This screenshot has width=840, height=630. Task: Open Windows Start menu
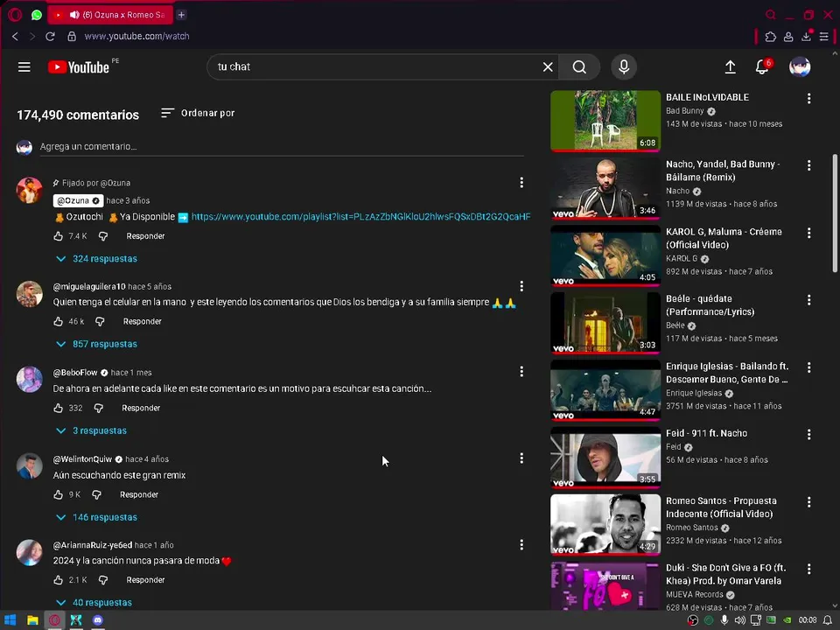tap(10, 619)
